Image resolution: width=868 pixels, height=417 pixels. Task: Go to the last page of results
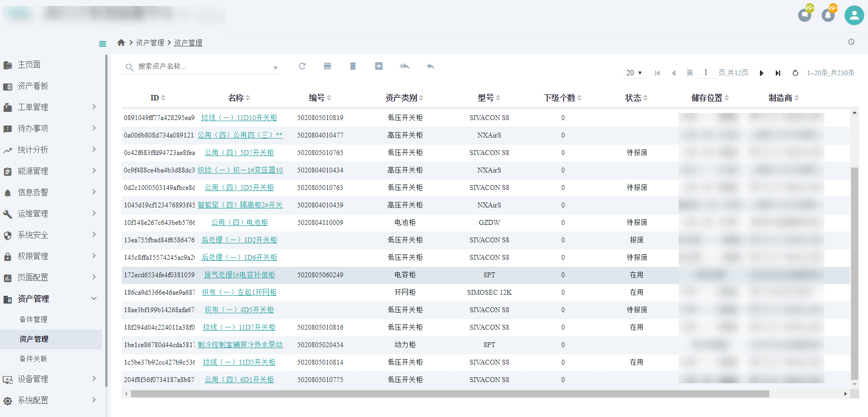778,73
